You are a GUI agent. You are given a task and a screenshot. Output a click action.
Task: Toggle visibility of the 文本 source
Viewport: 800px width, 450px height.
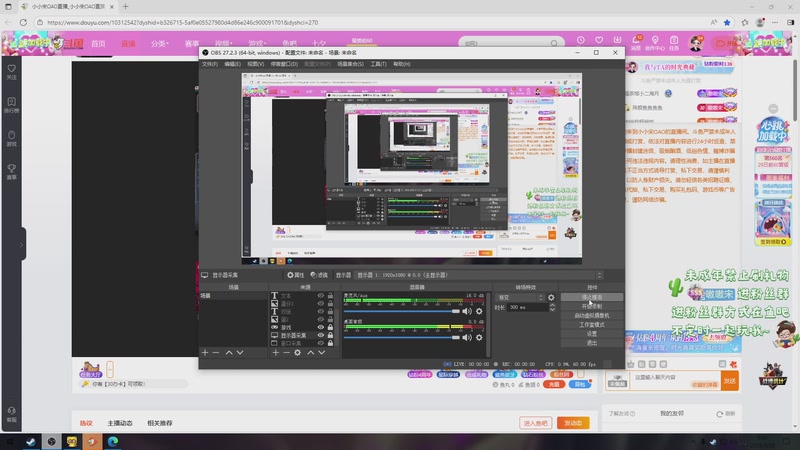[x=320, y=295]
